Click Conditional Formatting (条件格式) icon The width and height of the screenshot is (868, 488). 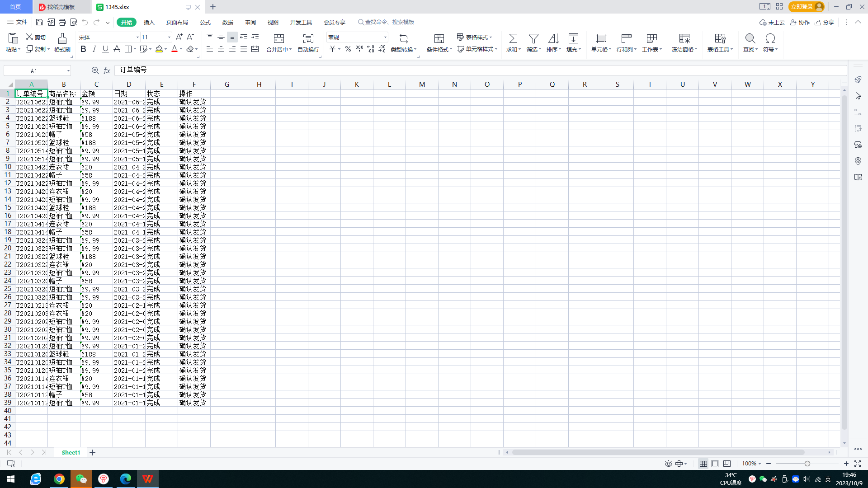pos(439,39)
